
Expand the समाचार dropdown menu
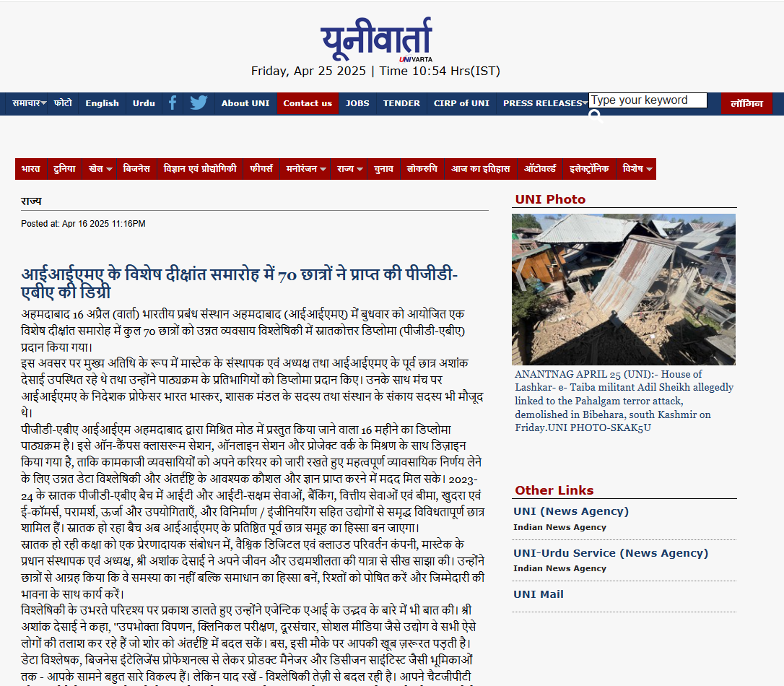[28, 103]
